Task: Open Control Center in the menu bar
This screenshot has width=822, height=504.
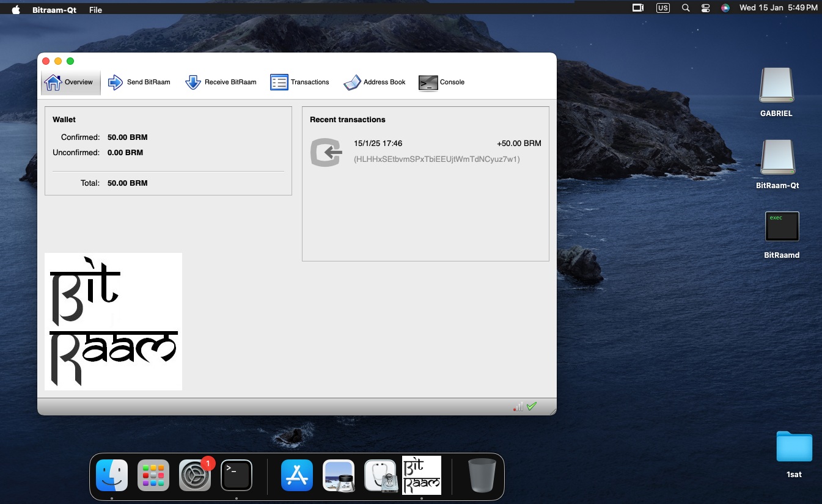Action: 706,9
